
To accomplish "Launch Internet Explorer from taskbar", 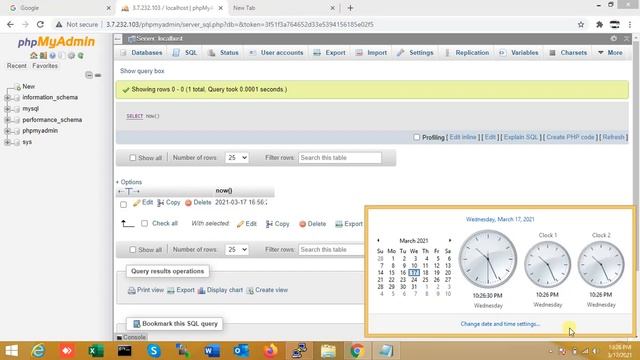I will [x=38, y=351].
